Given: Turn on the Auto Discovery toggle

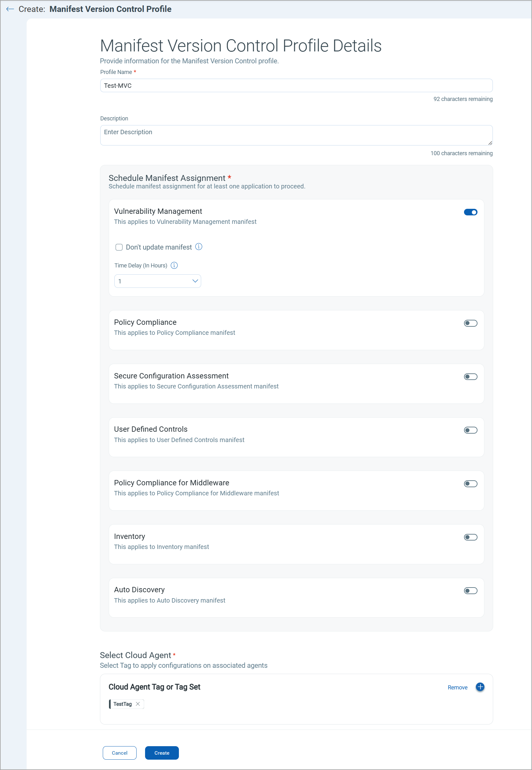Looking at the screenshot, I should (x=470, y=591).
